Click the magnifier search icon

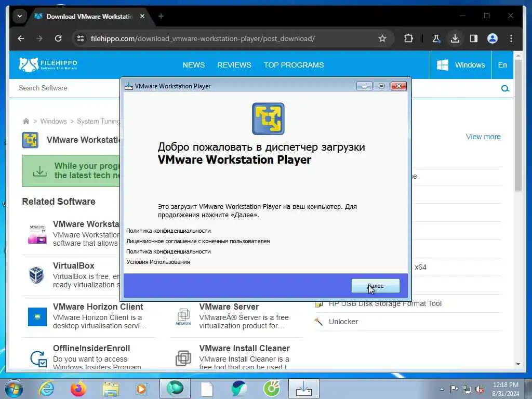[505, 88]
